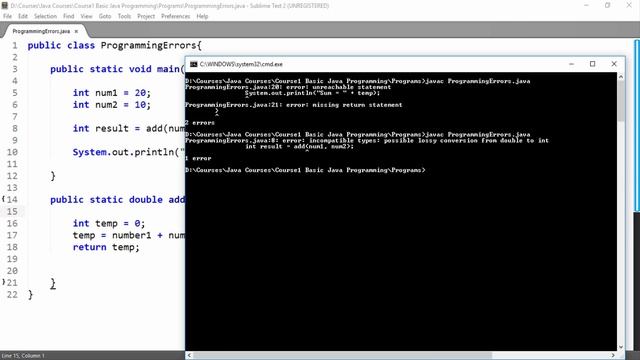
Task: Click the cmd.exe window title text
Action: click(x=241, y=64)
